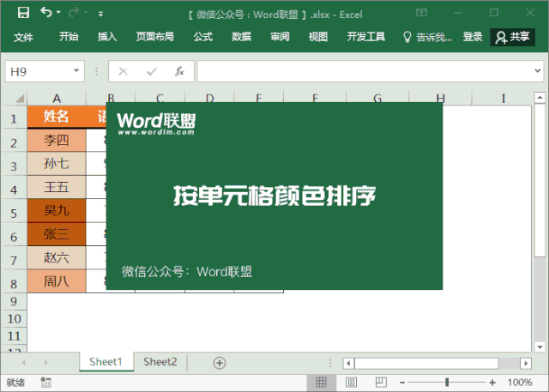This screenshot has width=549, height=392.
Task: Open the 页面布局 ribbon tab
Action: point(155,36)
